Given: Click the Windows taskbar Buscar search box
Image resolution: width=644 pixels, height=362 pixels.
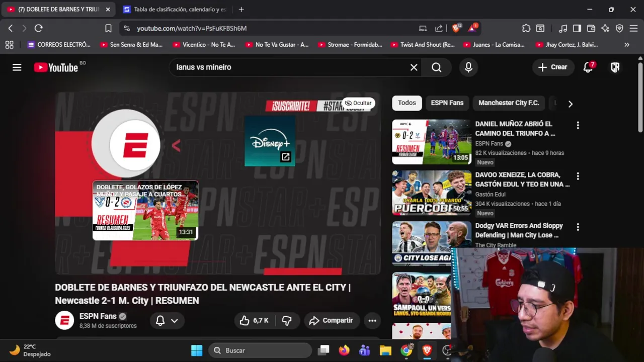Looking at the screenshot, I should [260, 350].
